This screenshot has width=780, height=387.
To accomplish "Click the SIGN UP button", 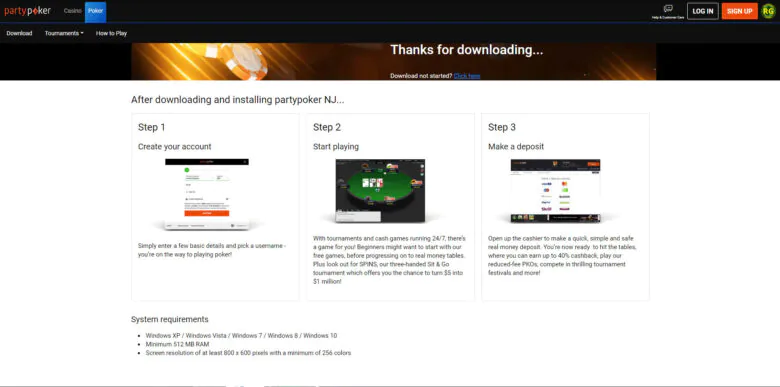I will (x=739, y=11).
